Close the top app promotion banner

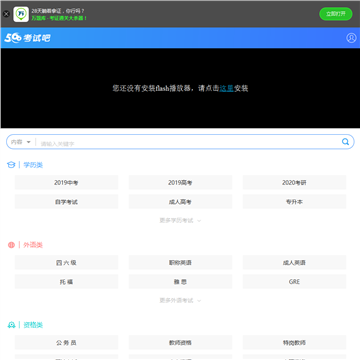(x=6, y=14)
